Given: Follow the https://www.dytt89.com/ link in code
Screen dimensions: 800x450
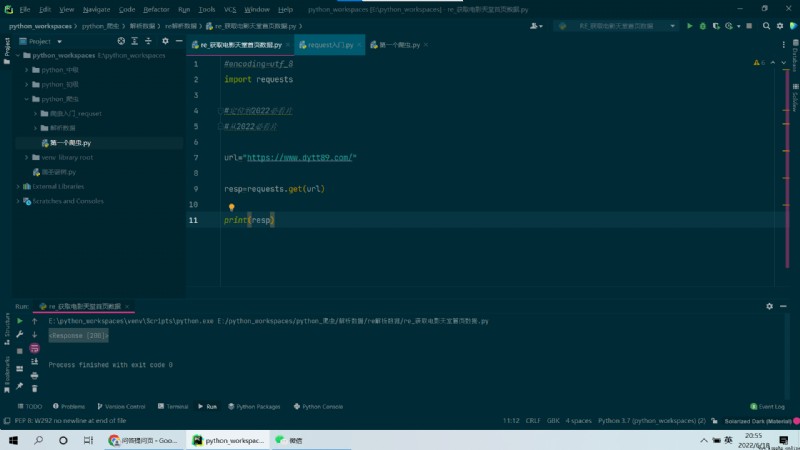Looking at the screenshot, I should [299, 158].
